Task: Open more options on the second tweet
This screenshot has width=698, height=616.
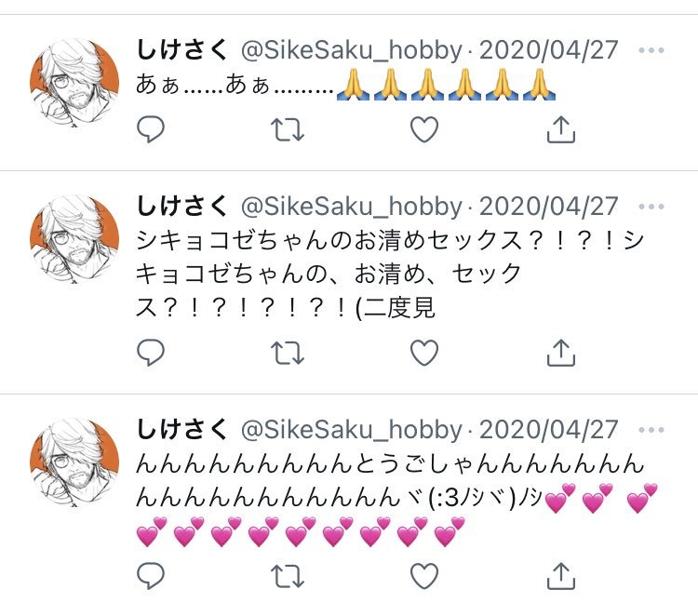Action: coord(651,207)
